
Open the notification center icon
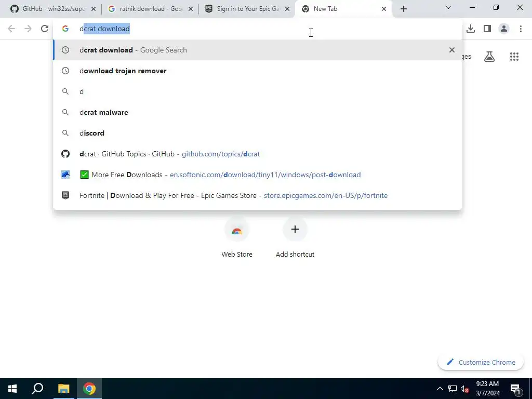515,389
